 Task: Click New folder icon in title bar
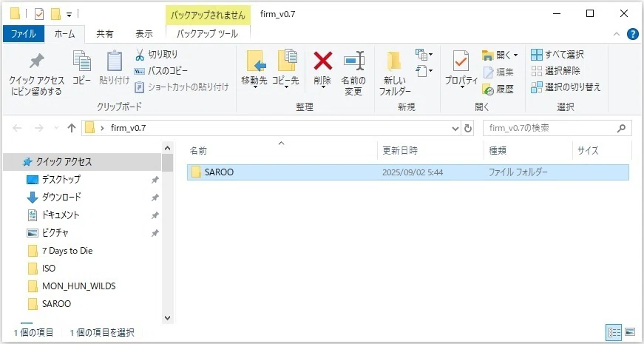coord(55,14)
